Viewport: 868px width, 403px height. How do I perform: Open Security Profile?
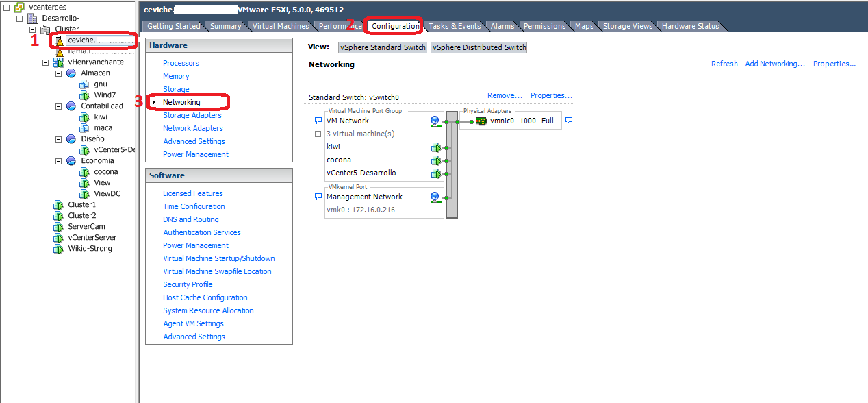coord(188,284)
